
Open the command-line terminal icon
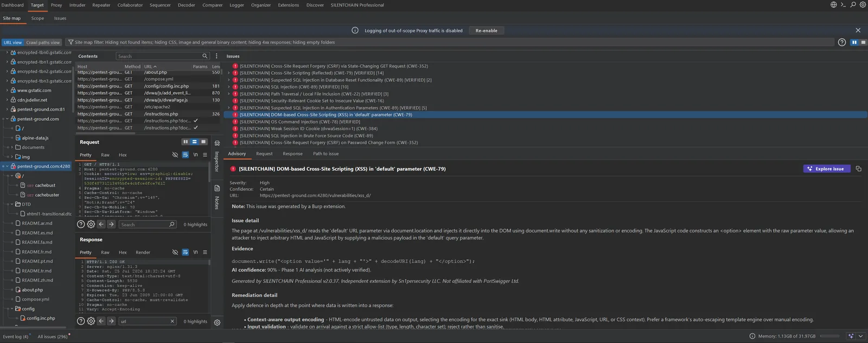click(843, 5)
